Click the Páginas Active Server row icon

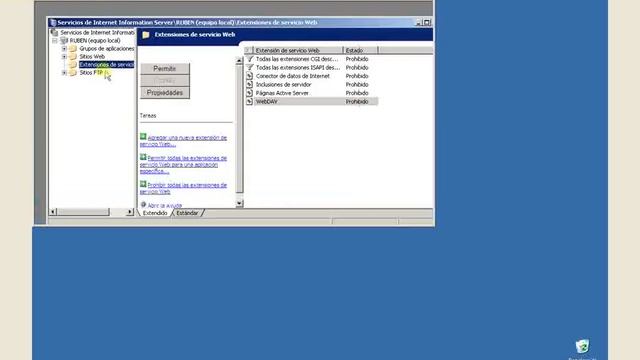coord(250,93)
